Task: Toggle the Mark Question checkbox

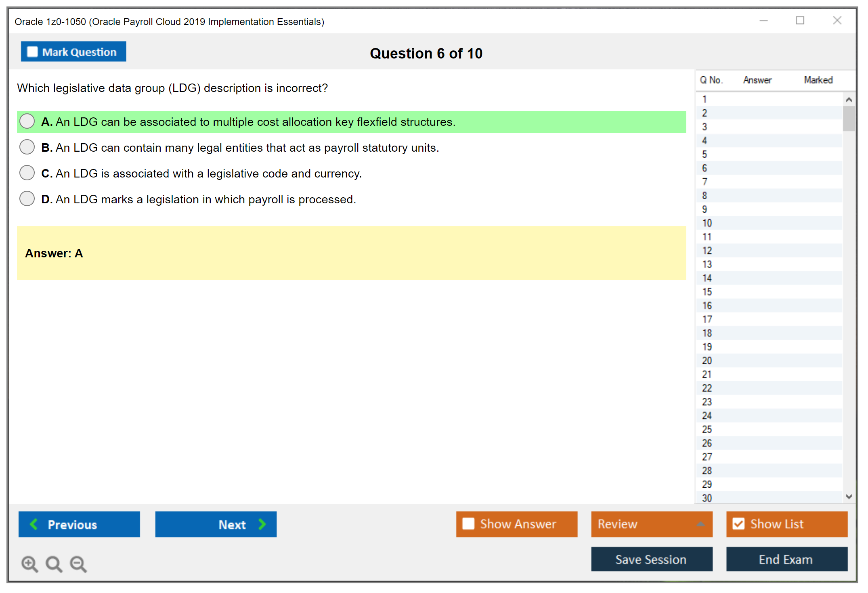Action: (32, 52)
